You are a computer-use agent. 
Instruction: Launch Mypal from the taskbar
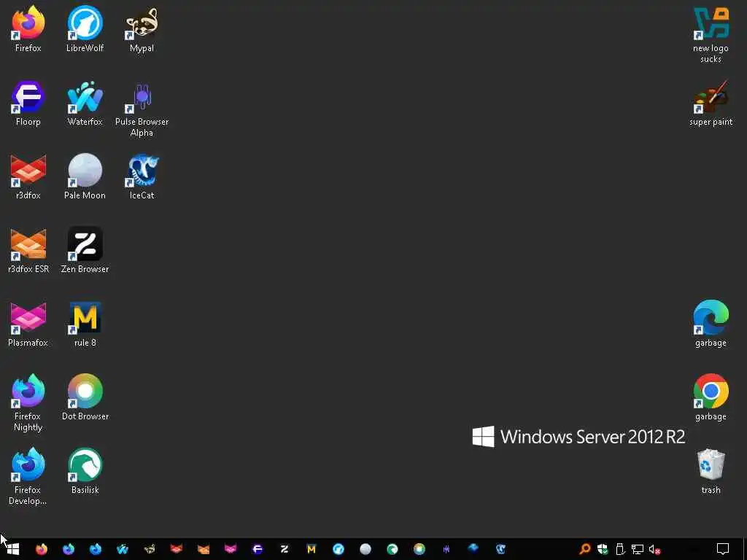pyautogui.click(x=150, y=549)
